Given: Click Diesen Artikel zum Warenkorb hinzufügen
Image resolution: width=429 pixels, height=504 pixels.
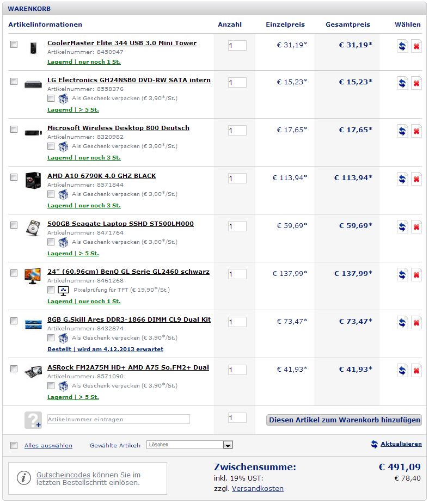Looking at the screenshot, I should point(344,420).
